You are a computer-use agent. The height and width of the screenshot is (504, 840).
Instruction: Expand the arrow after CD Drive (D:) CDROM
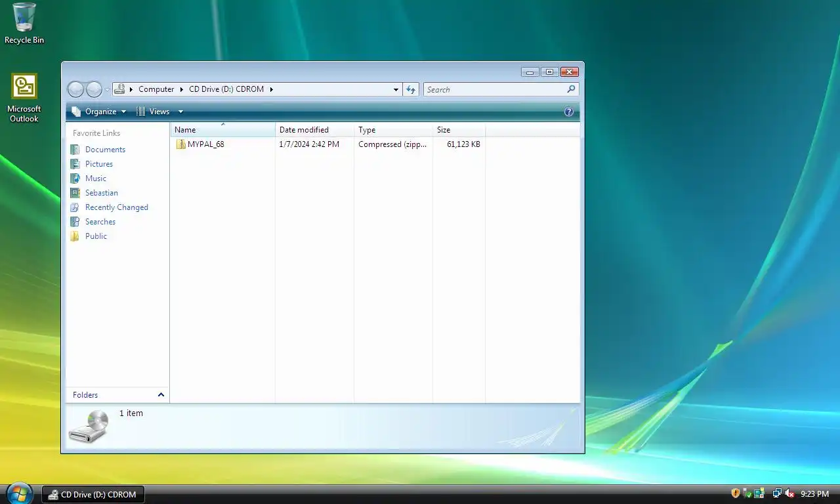coord(271,89)
